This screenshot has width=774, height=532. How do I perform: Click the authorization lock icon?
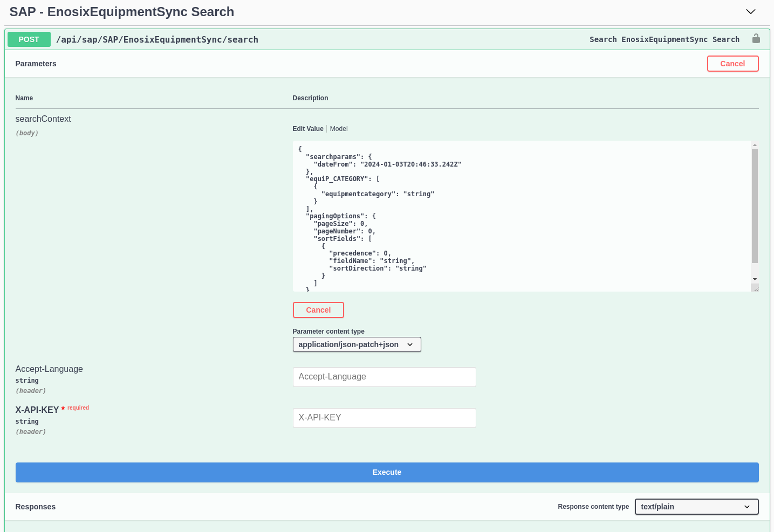tap(756, 39)
